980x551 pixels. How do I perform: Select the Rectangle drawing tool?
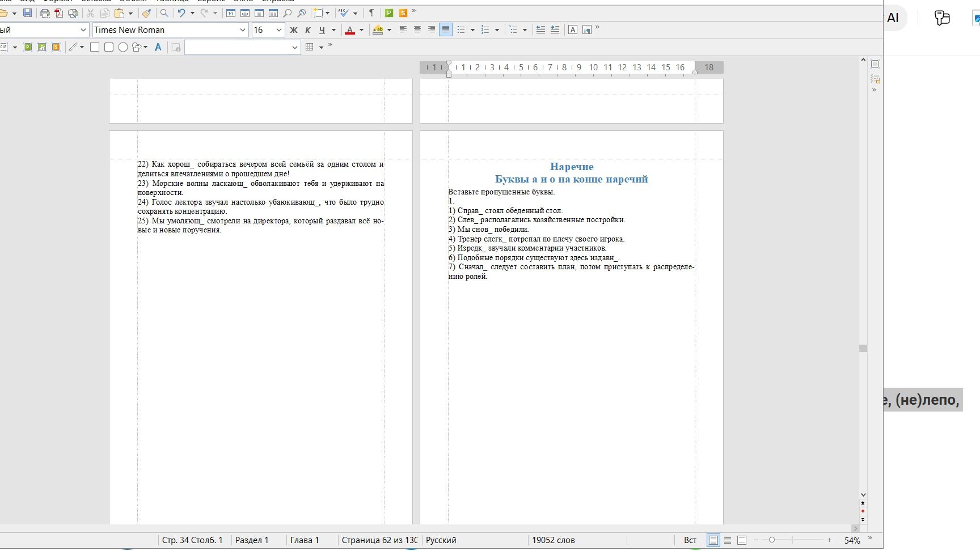(95, 47)
